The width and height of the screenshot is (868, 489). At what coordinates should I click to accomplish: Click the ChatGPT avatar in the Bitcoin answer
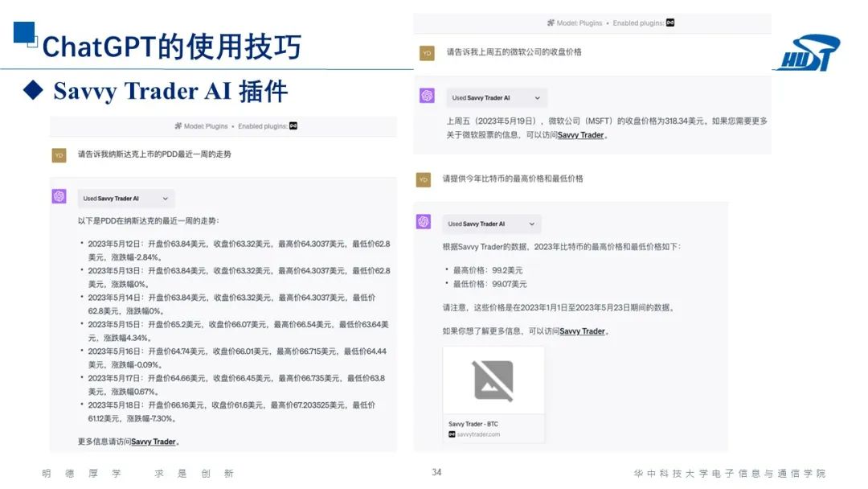(424, 221)
